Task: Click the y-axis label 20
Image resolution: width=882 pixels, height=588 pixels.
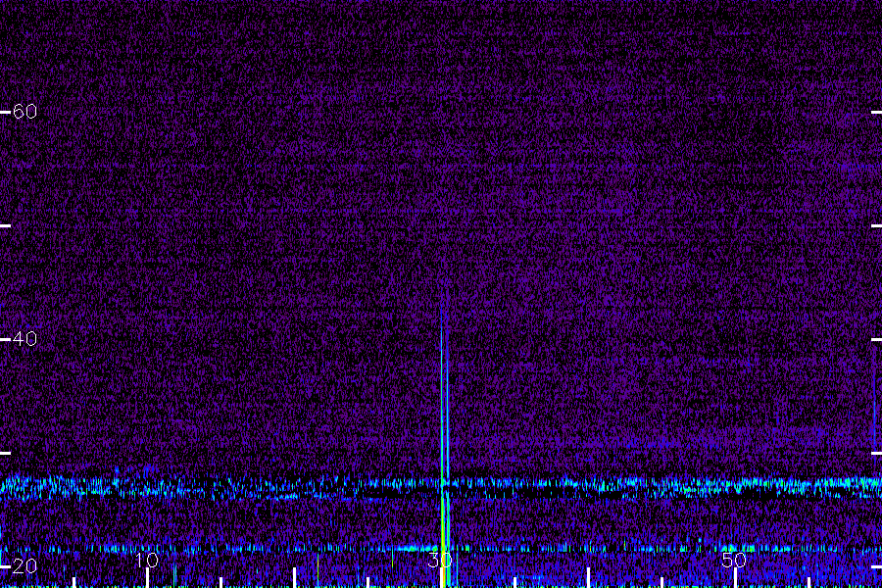Action: coord(24,566)
